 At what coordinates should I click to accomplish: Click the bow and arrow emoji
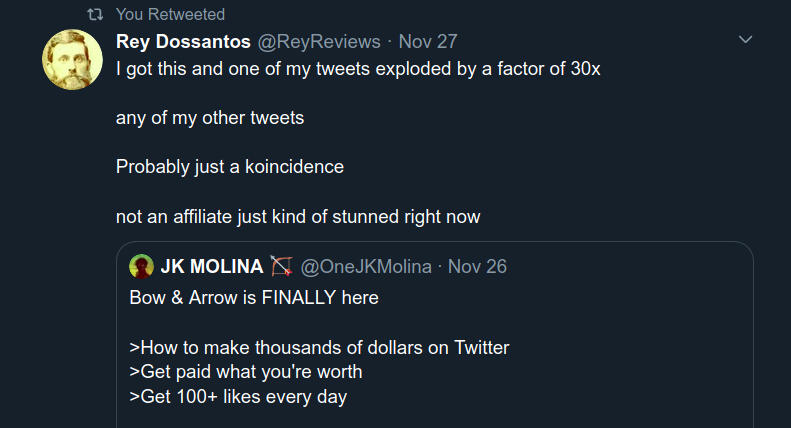pos(281,267)
